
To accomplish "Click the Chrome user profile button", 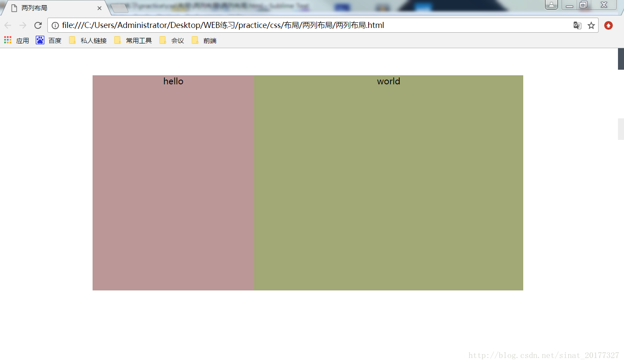I will (x=551, y=5).
